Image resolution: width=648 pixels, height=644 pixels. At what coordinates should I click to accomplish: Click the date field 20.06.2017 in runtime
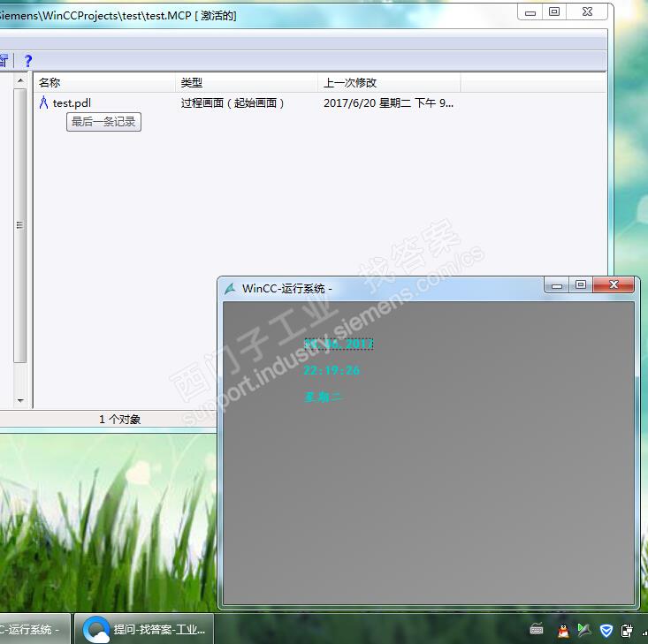[x=339, y=344]
